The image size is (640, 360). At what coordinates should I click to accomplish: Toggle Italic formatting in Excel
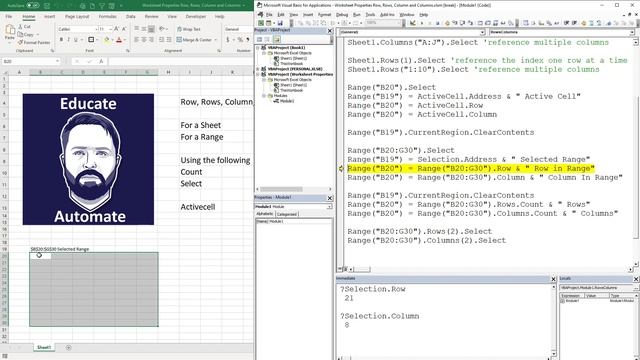pos(68,40)
